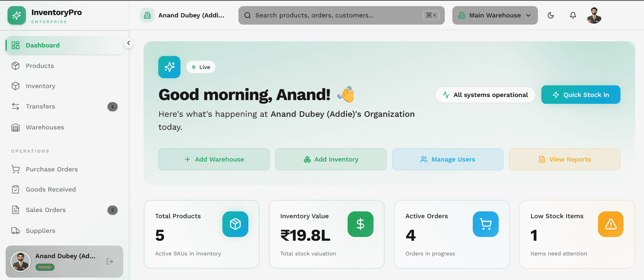
Task: Click the Quick Stock In button
Action: 581,95
